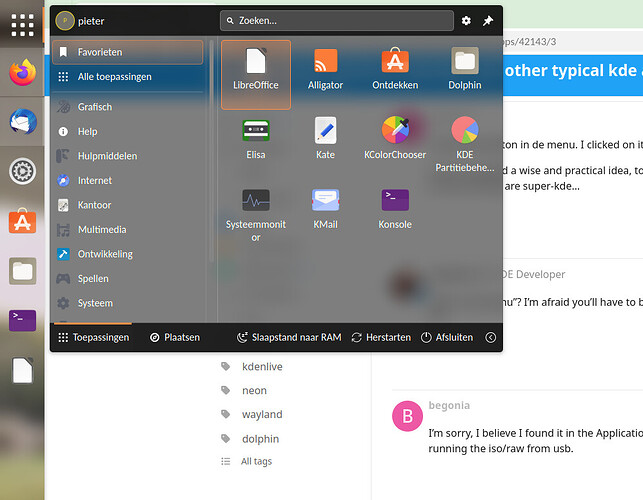This screenshot has height=500, width=643.
Task: Switch to Plaatsen tab
Action: [175, 338]
